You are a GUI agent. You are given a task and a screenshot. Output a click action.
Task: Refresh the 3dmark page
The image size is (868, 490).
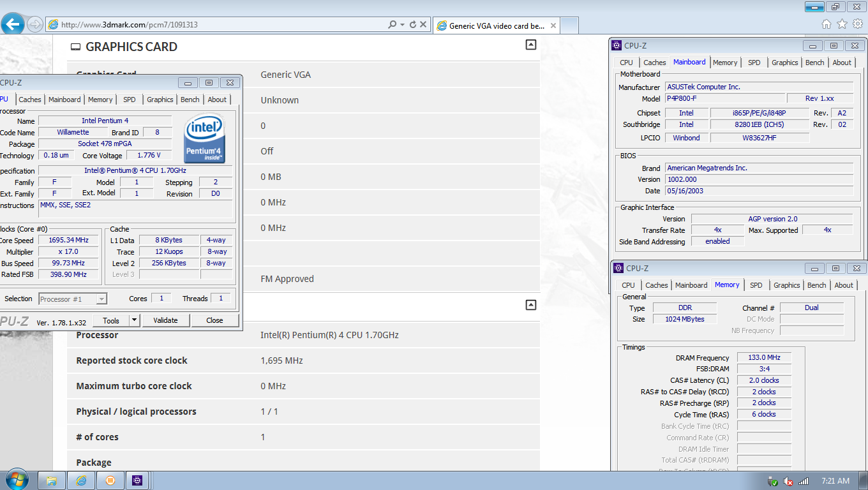coord(412,25)
